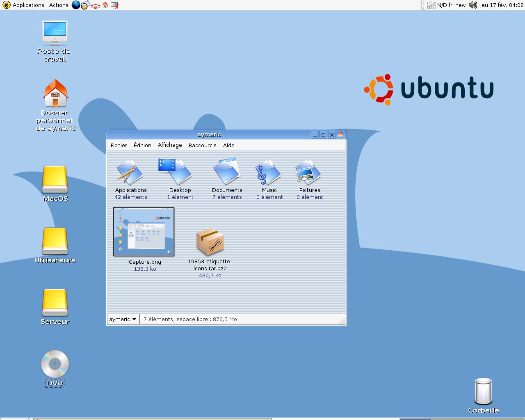Open the Fichier menu
The height and width of the screenshot is (420, 525).
click(119, 145)
